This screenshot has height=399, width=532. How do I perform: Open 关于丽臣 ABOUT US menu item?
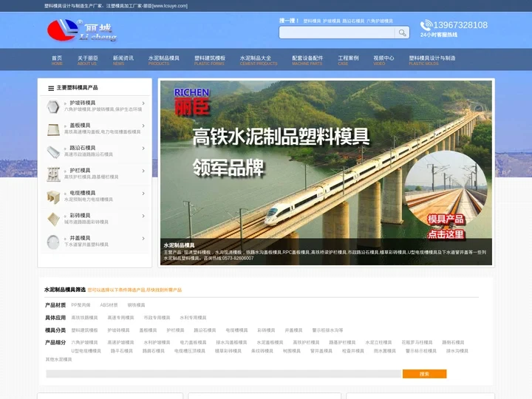pos(87,60)
